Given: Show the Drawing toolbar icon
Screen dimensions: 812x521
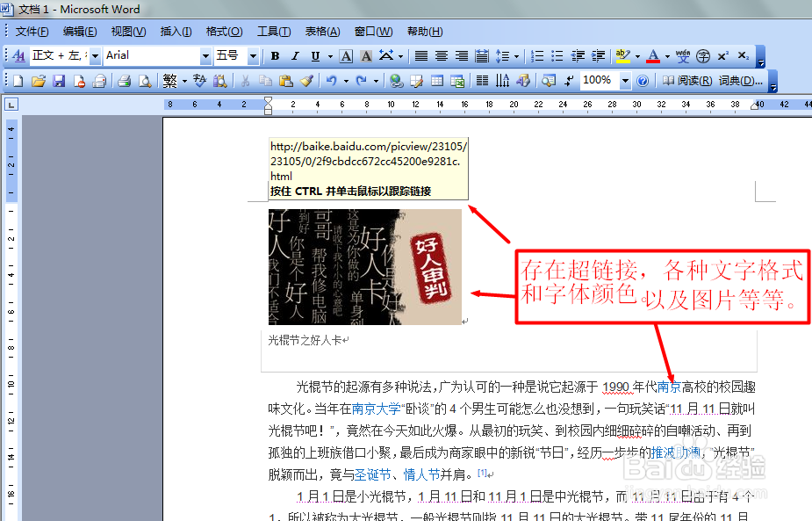Looking at the screenshot, I should coord(523,81).
